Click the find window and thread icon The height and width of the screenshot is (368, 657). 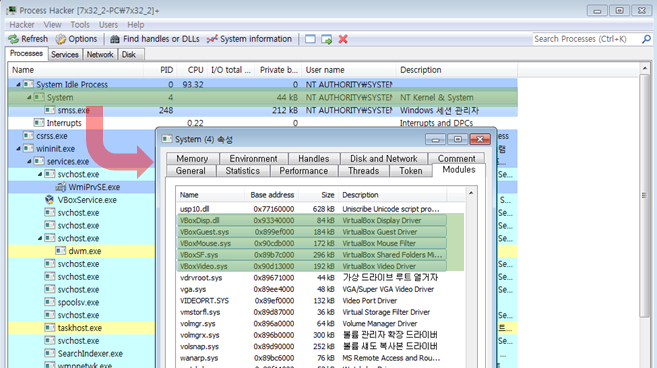[x=326, y=39]
